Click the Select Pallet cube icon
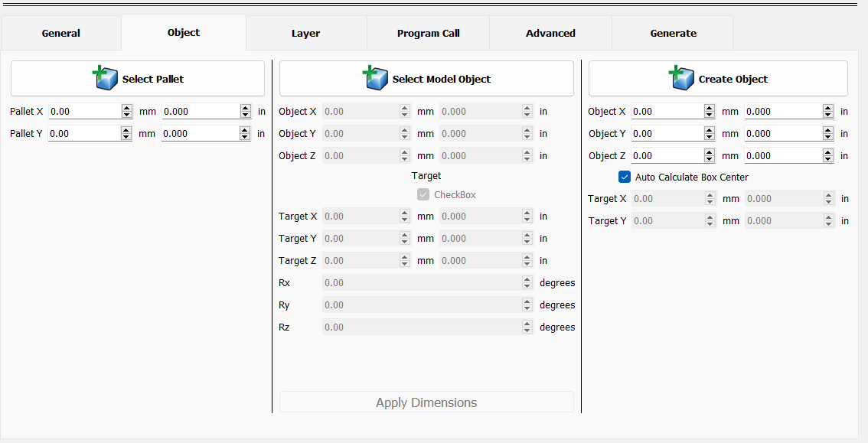This screenshot has width=868, height=443. click(x=105, y=78)
